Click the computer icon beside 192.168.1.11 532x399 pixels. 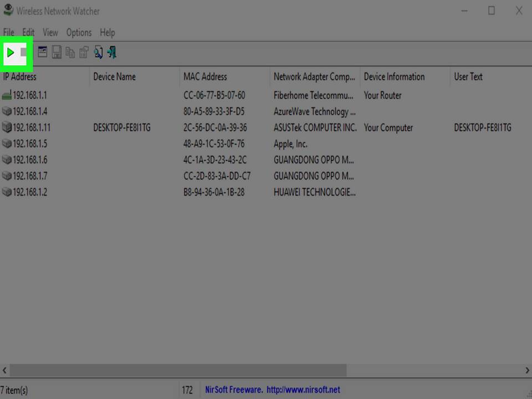point(7,127)
